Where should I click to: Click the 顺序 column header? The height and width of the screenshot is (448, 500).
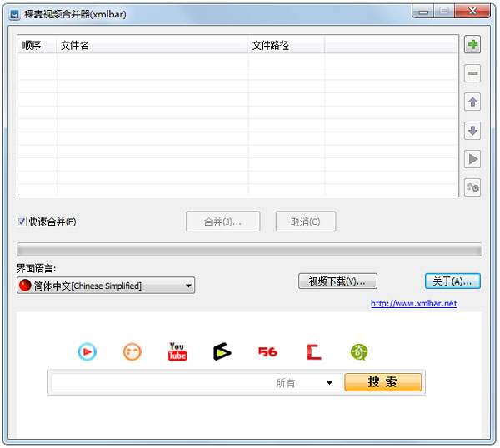pyautogui.click(x=37, y=45)
